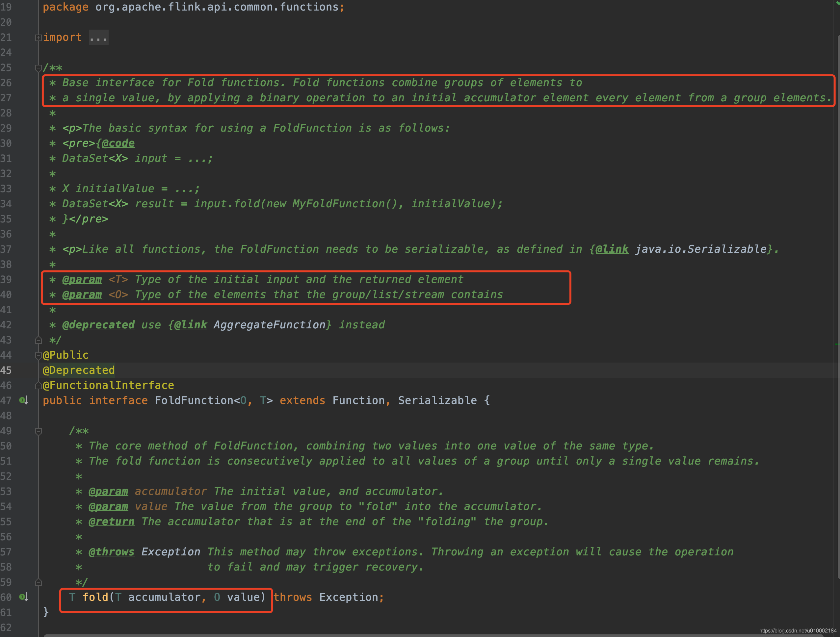Click the java.io.Serializable link in the Javadoc
The width and height of the screenshot is (840, 637).
click(701, 249)
